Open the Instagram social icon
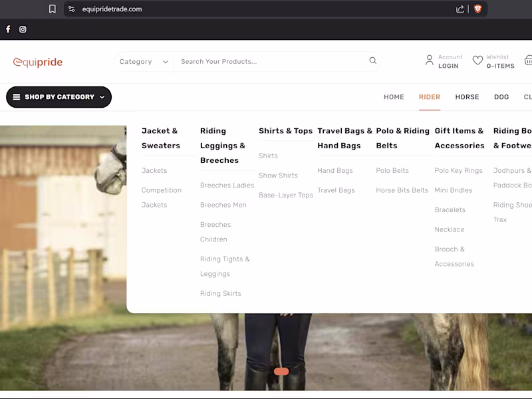 click(x=23, y=29)
